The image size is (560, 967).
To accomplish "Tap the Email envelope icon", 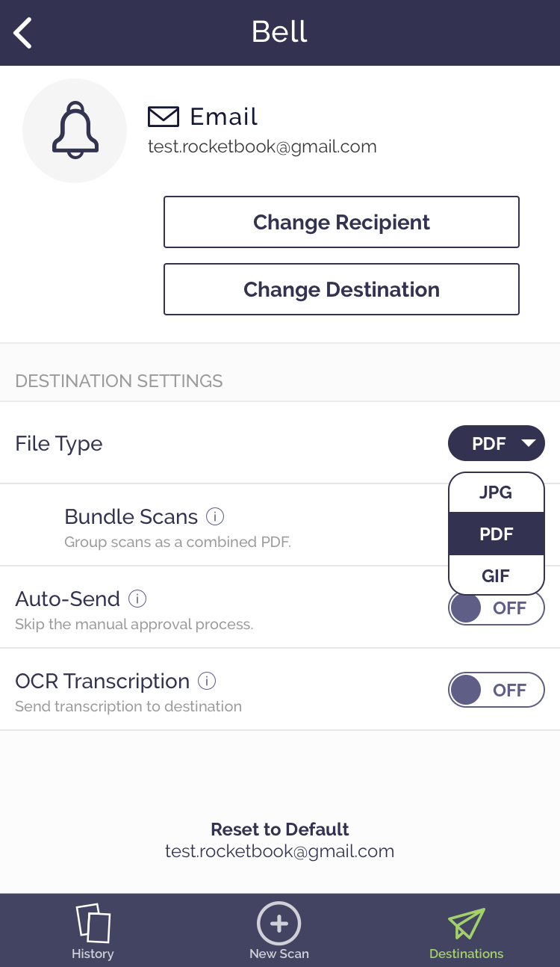I will pos(164,117).
